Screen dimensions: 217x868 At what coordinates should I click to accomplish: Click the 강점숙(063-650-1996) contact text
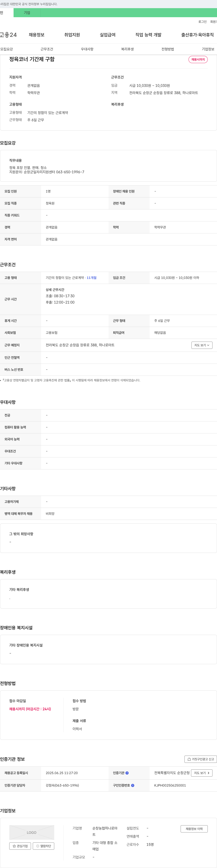(62, 785)
